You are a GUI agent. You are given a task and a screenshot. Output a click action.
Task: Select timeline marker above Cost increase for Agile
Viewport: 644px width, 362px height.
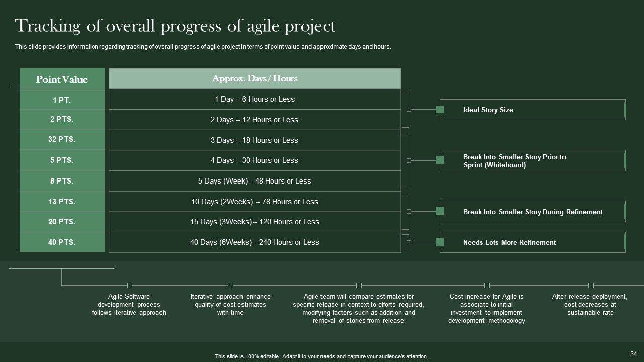(x=487, y=285)
